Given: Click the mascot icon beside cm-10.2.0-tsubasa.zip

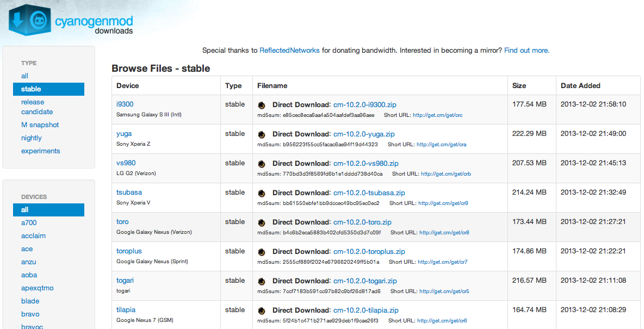Looking at the screenshot, I should (262, 193).
